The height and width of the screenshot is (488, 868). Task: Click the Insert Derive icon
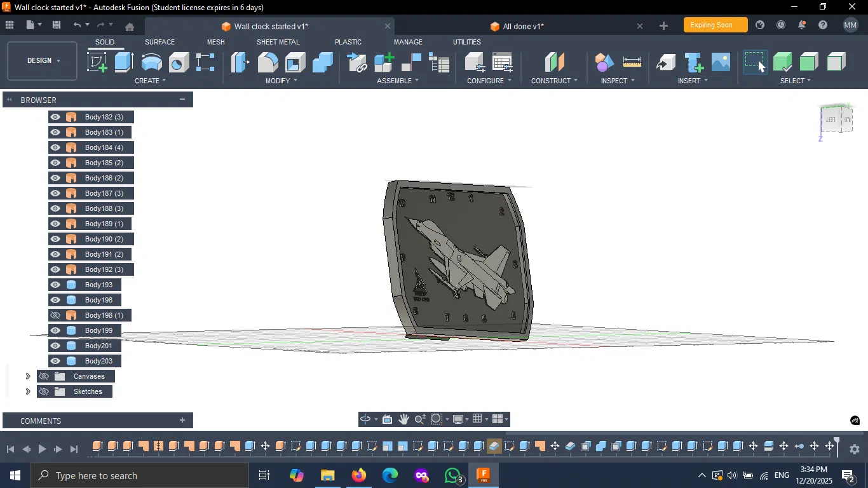(666, 62)
